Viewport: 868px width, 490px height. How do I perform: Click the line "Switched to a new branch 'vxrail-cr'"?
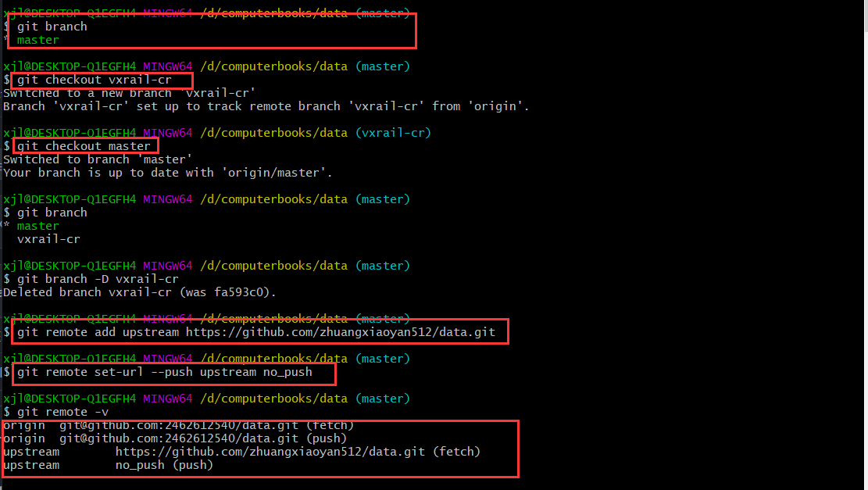coord(130,93)
